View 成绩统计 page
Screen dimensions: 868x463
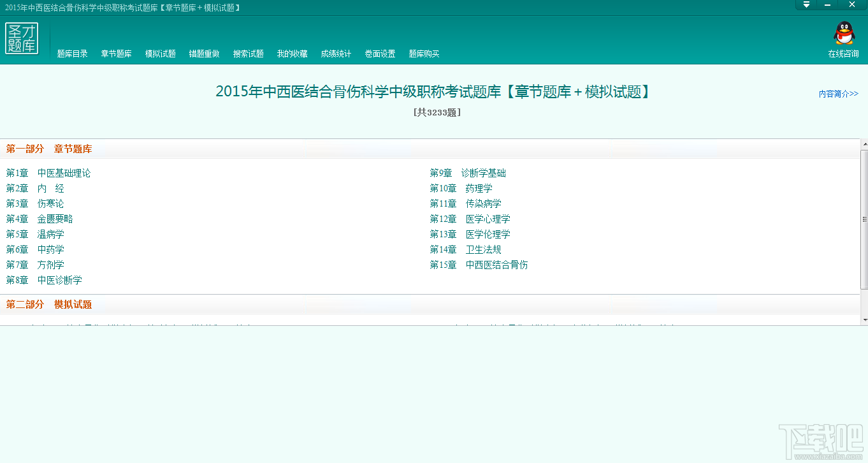coord(336,54)
